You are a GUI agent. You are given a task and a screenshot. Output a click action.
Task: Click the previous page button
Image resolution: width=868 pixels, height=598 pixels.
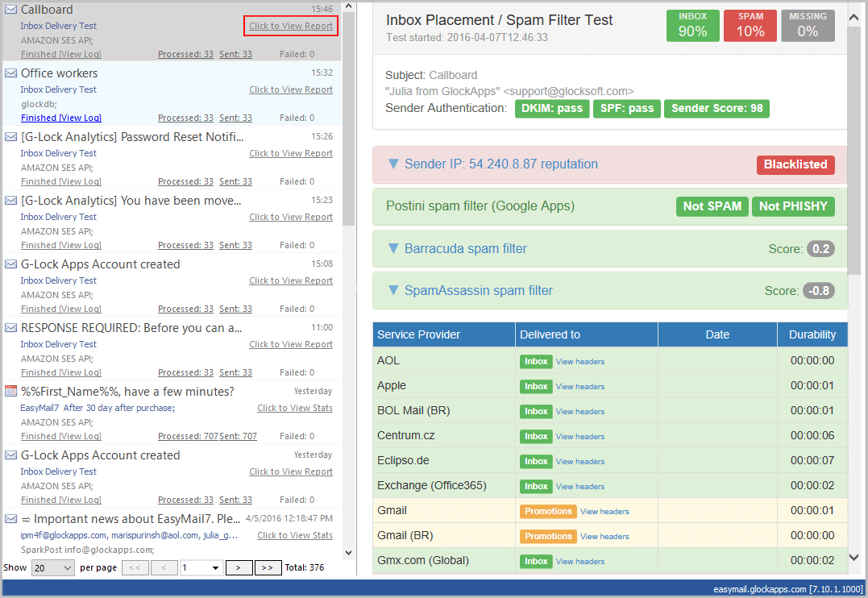164,567
